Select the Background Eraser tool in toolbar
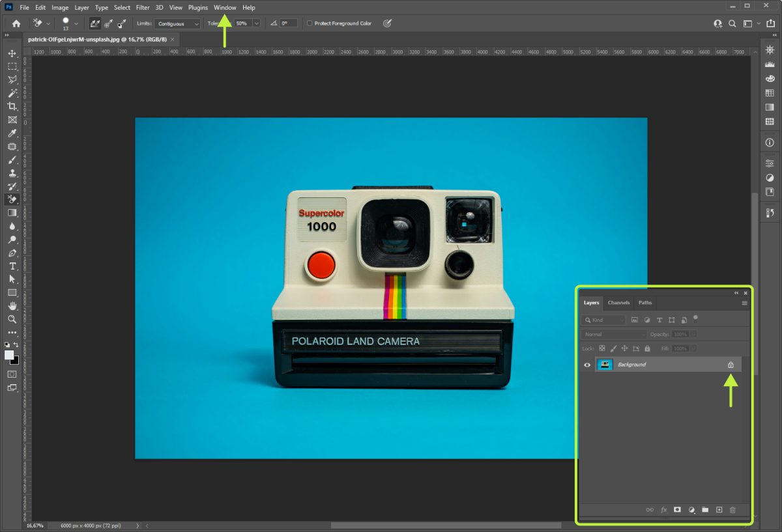This screenshot has height=532, width=782. pos(12,199)
